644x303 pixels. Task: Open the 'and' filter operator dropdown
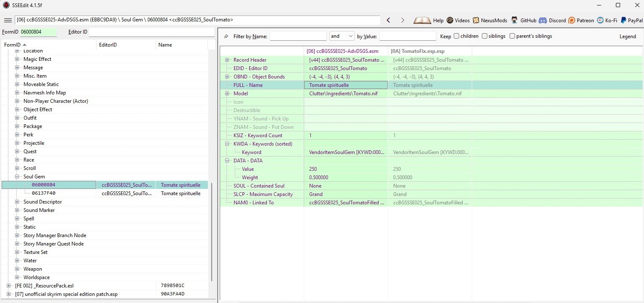tap(342, 36)
